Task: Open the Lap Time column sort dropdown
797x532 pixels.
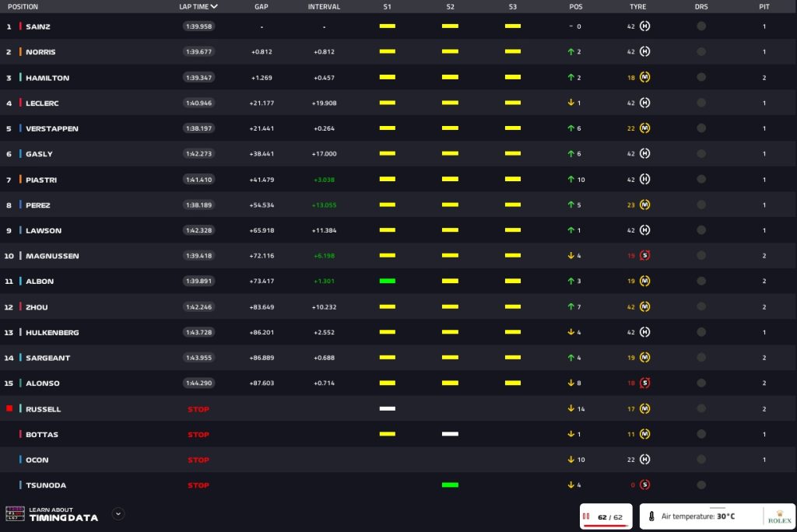Action: [x=214, y=6]
